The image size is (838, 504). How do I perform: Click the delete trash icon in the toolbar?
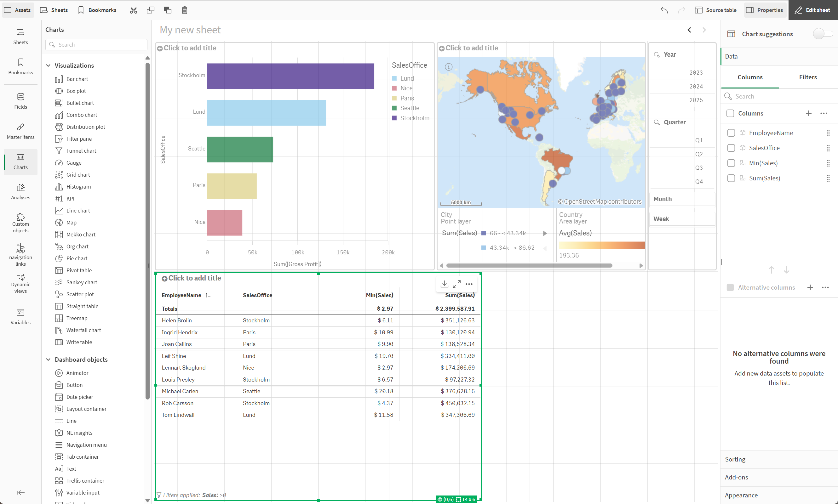click(x=185, y=10)
